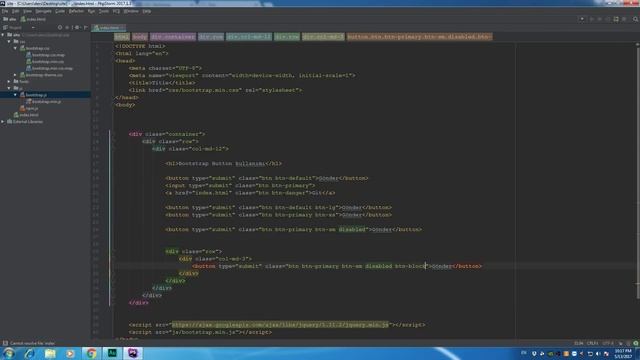Select npm.js in project tree
Image resolution: width=640 pixels, height=360 pixels.
pyautogui.click(x=29, y=108)
